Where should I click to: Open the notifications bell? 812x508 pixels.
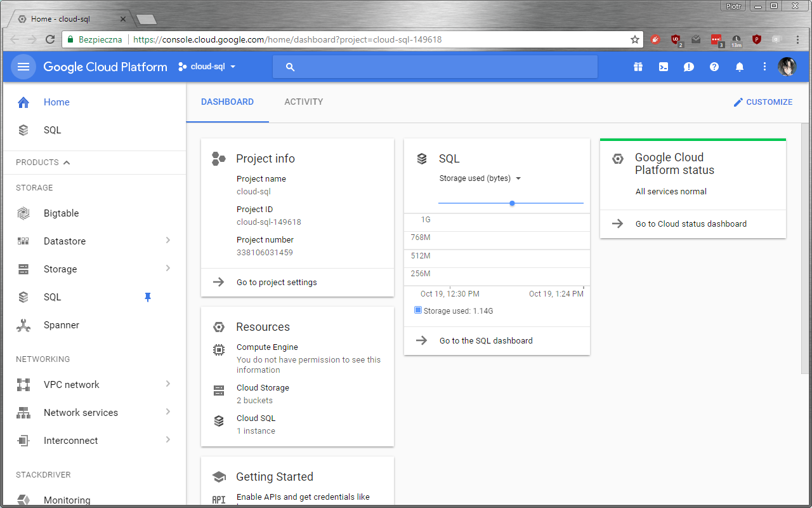[x=739, y=67]
